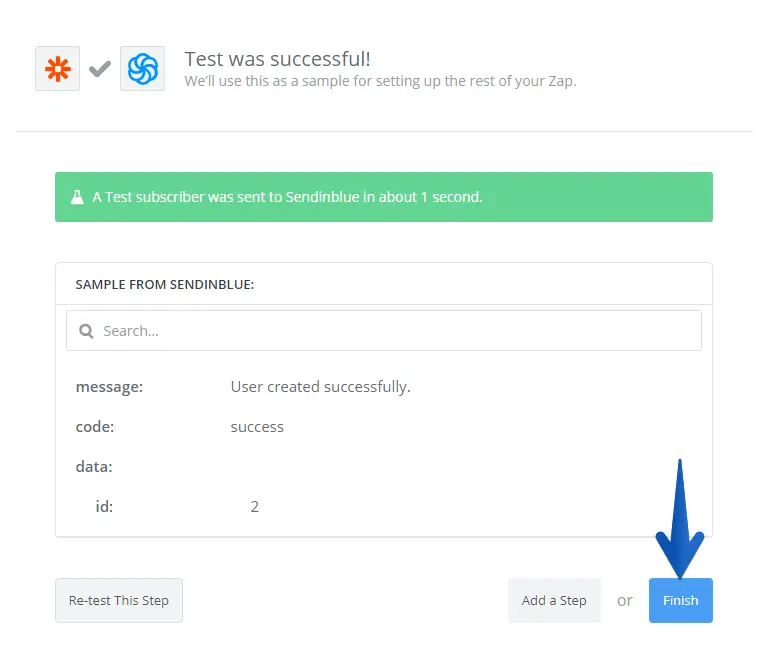Click the subtitle about setting up your Zap
The width and height of the screenshot is (757, 663).
pos(380,81)
